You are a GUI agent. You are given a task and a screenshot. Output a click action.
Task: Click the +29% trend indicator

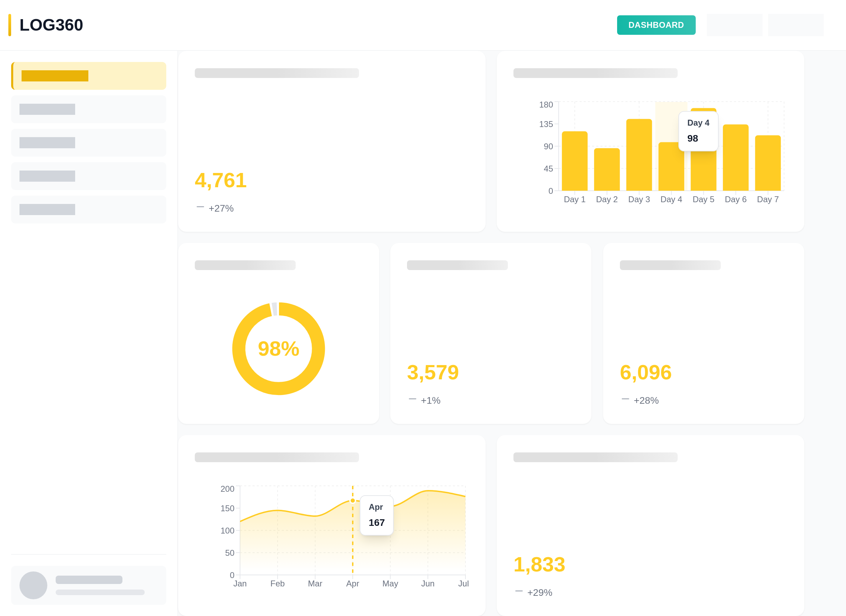click(x=539, y=592)
